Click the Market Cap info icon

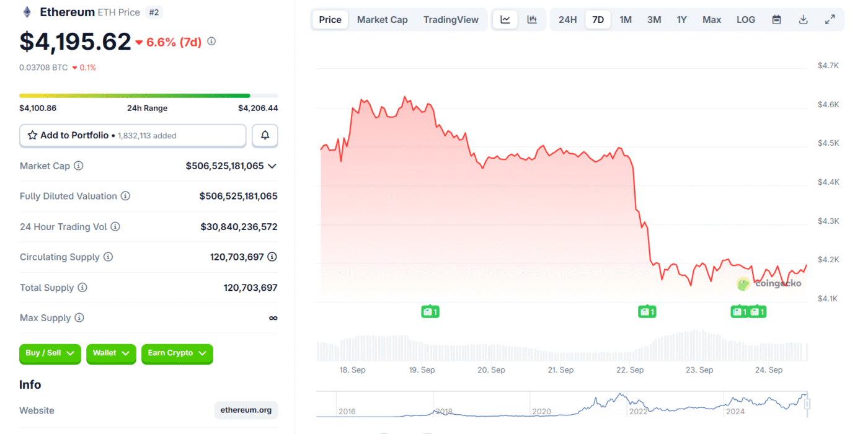pyautogui.click(x=79, y=166)
